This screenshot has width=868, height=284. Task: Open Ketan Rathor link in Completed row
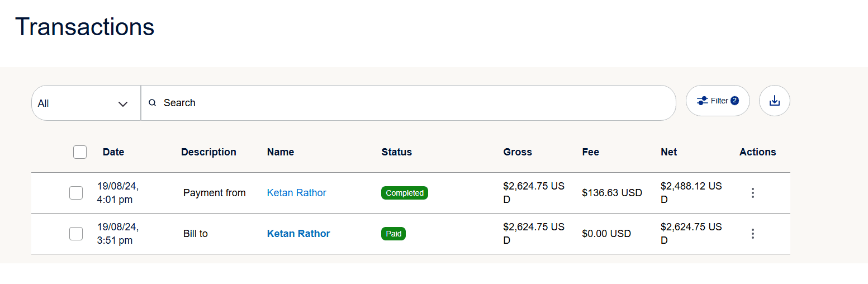pos(296,193)
